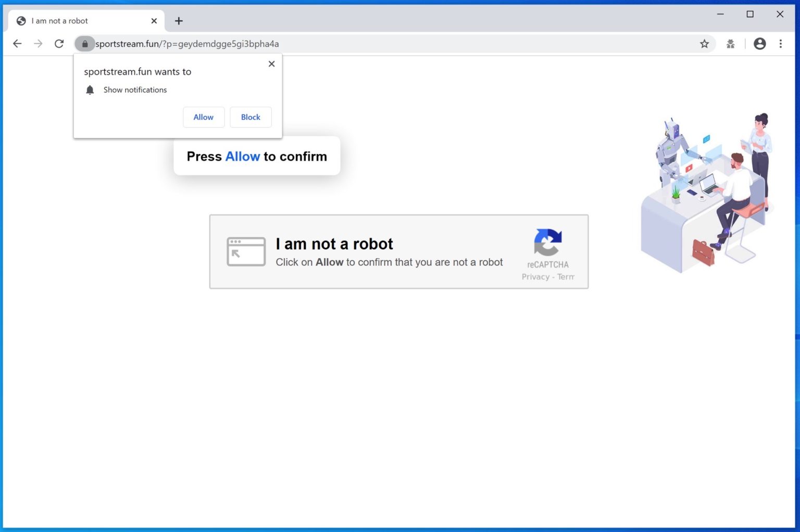
Task: Close the 'I am not a robot' tab
Action: (x=154, y=21)
